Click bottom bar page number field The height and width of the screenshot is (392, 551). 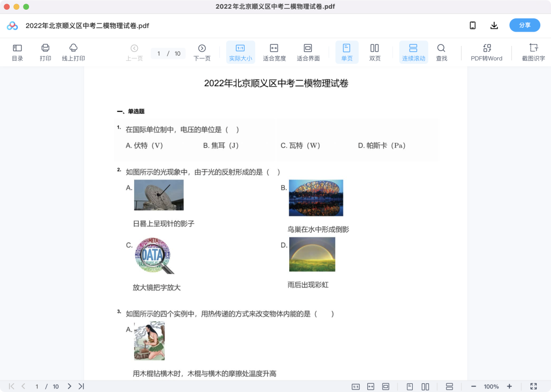point(37,387)
